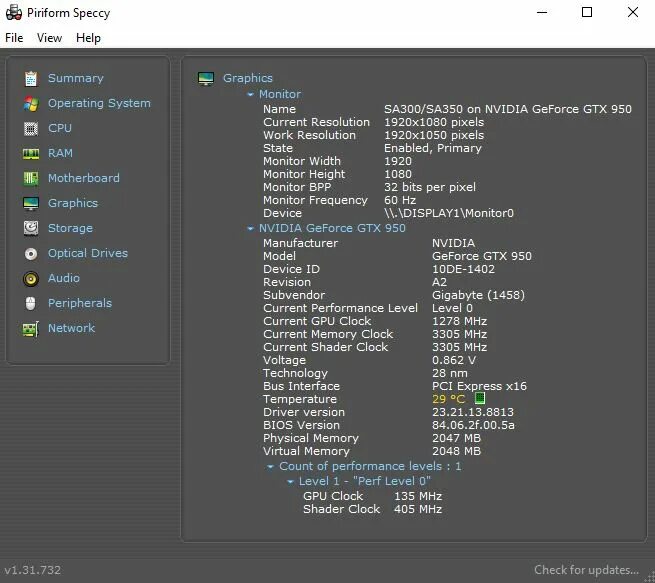
Task: Click the Network card icon
Action: (31, 329)
